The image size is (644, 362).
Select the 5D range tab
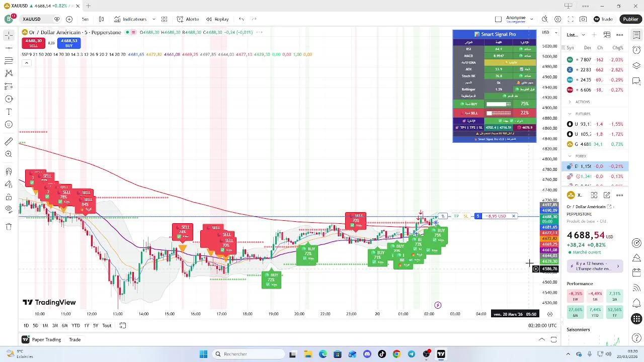[35, 325]
